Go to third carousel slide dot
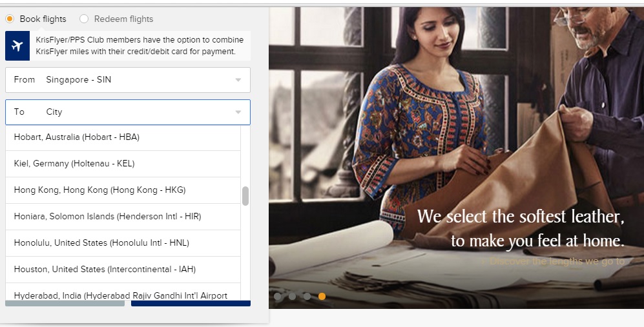The image size is (644, 327). 307,296
